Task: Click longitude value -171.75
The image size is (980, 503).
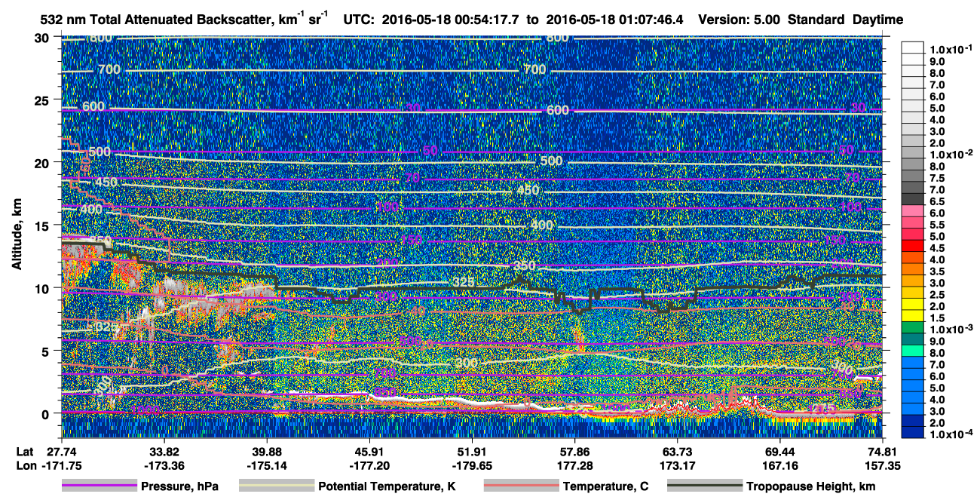Action: 60,466
